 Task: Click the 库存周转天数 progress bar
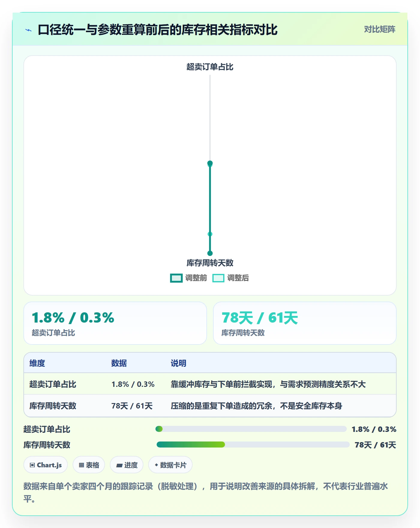point(253,445)
